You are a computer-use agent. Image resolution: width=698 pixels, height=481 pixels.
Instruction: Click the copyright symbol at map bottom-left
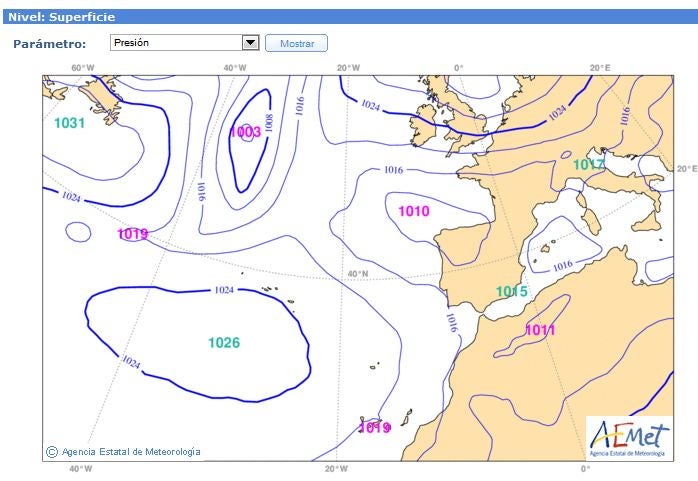52,452
